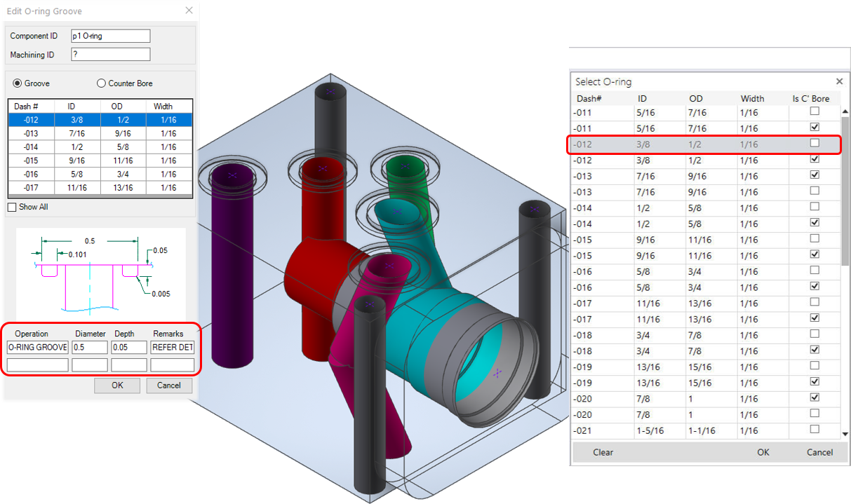
Task: Edit the Machining ID input field
Action: point(110,53)
